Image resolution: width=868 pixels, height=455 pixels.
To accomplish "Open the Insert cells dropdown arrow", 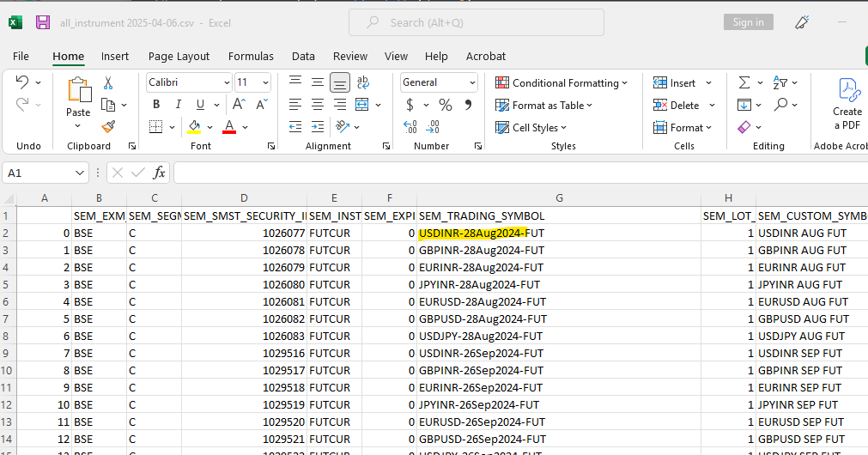I will 708,83.
